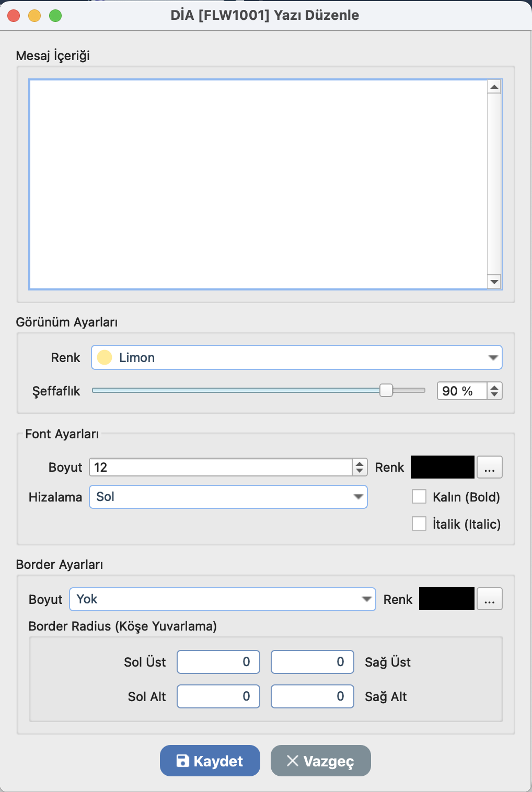
Task: Click the Sol Üst radius field
Action: point(218,662)
